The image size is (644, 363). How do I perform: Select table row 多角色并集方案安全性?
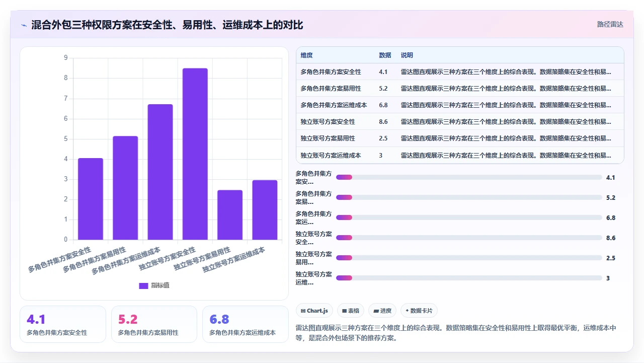460,72
